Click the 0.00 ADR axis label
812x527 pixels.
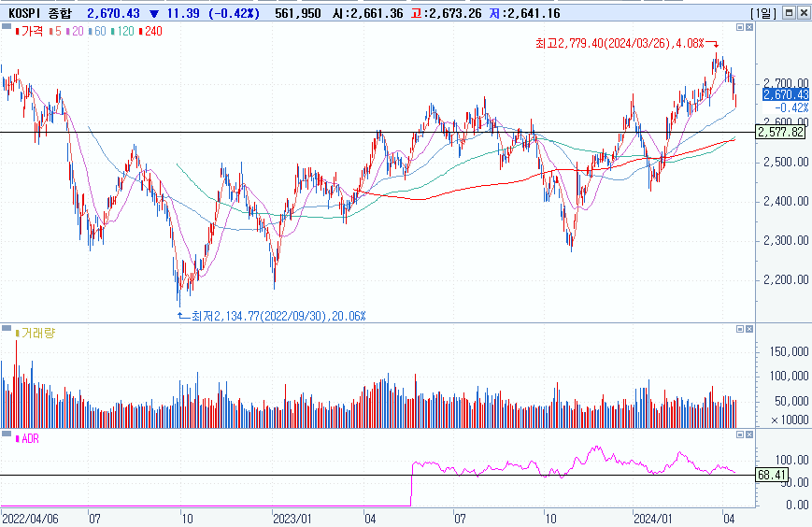(x=797, y=505)
